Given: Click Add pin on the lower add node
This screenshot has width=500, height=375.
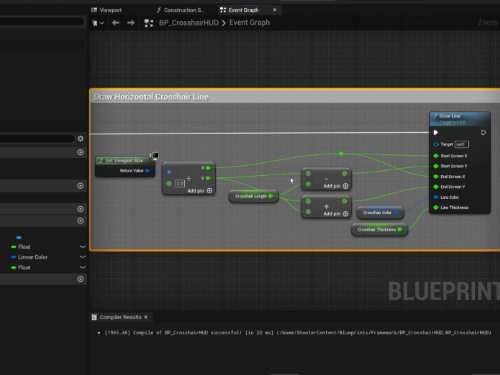Looking at the screenshot, I should click(x=336, y=214).
